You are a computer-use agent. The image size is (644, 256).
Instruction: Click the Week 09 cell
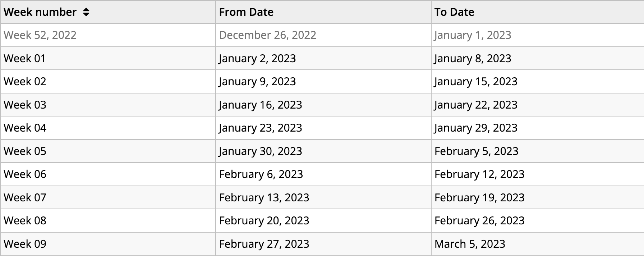tap(25, 244)
